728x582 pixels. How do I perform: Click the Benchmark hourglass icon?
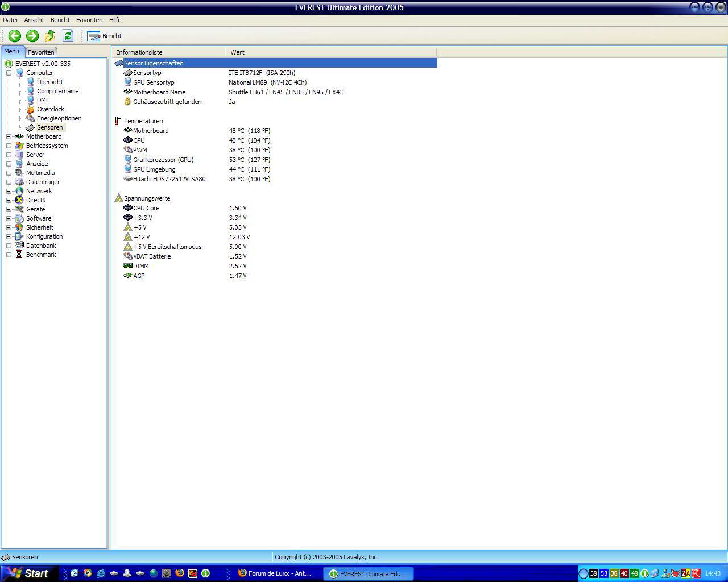[19, 255]
